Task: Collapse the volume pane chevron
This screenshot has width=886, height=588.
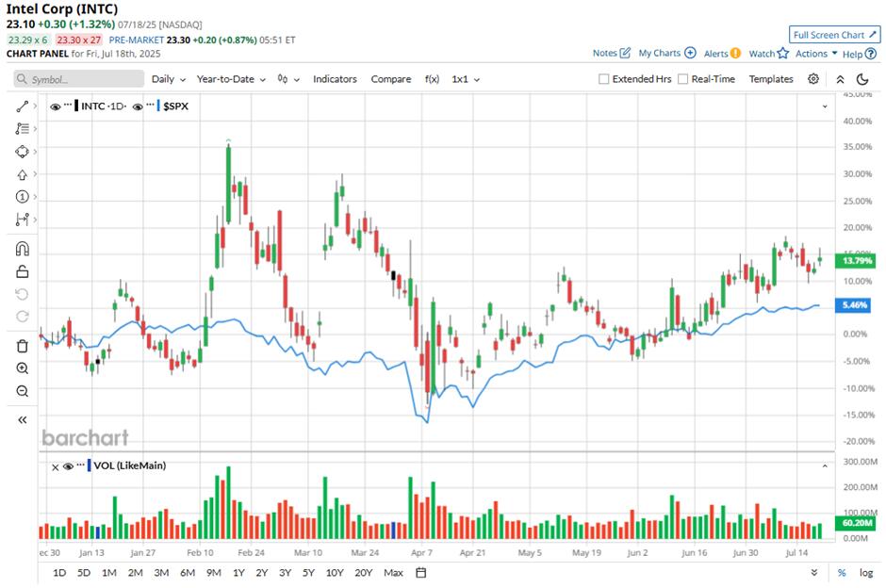Action: coord(825,466)
